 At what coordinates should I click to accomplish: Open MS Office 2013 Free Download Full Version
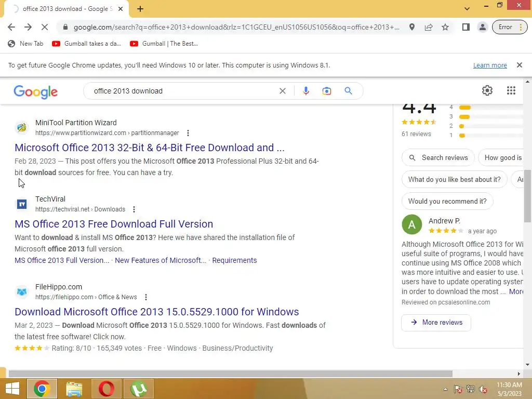click(x=114, y=224)
